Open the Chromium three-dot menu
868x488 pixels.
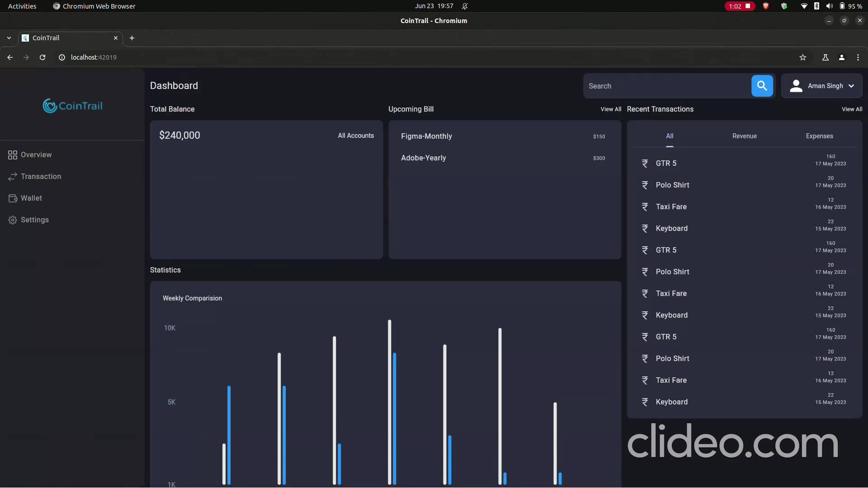(x=858, y=57)
